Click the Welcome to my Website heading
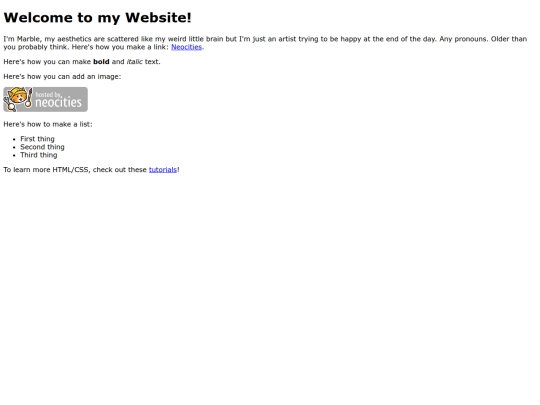Screen dimensions: 540x405 97,18
